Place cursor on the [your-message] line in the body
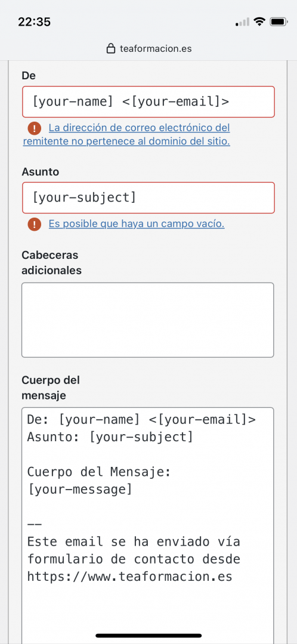Image resolution: width=297 pixels, height=644 pixels. click(x=80, y=490)
